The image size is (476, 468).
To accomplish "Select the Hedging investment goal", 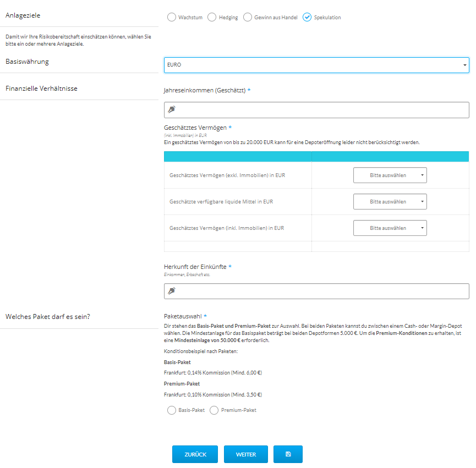I will coord(212,18).
